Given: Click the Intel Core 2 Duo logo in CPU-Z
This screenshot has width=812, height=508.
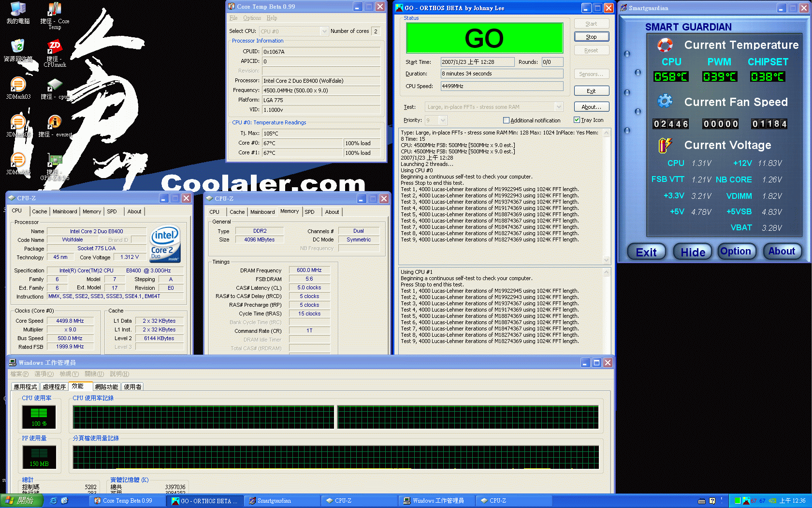Looking at the screenshot, I should coord(165,244).
